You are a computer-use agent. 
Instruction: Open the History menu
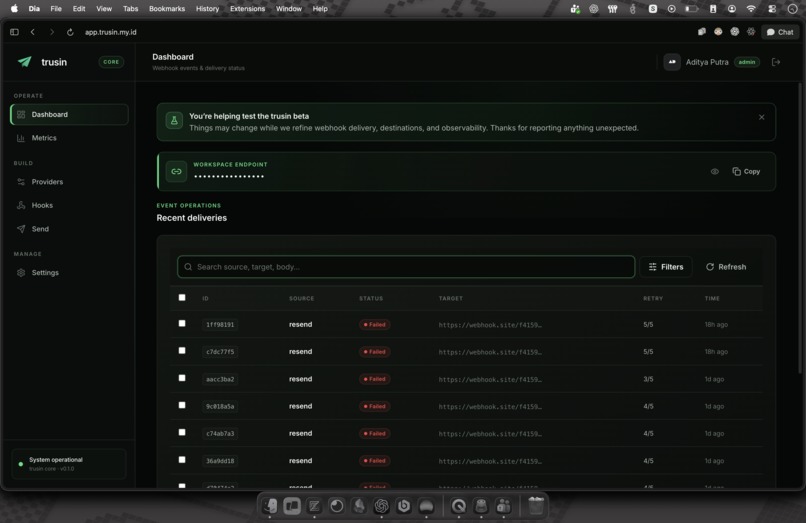(x=207, y=9)
